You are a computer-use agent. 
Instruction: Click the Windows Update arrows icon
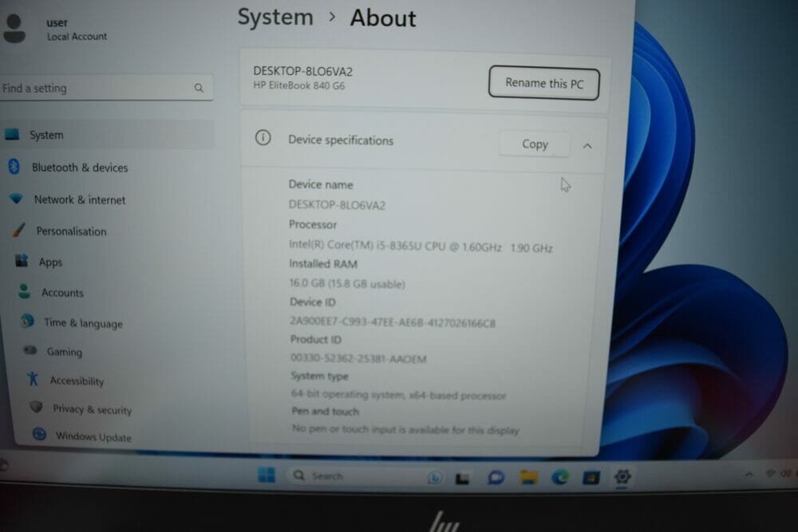click(39, 435)
